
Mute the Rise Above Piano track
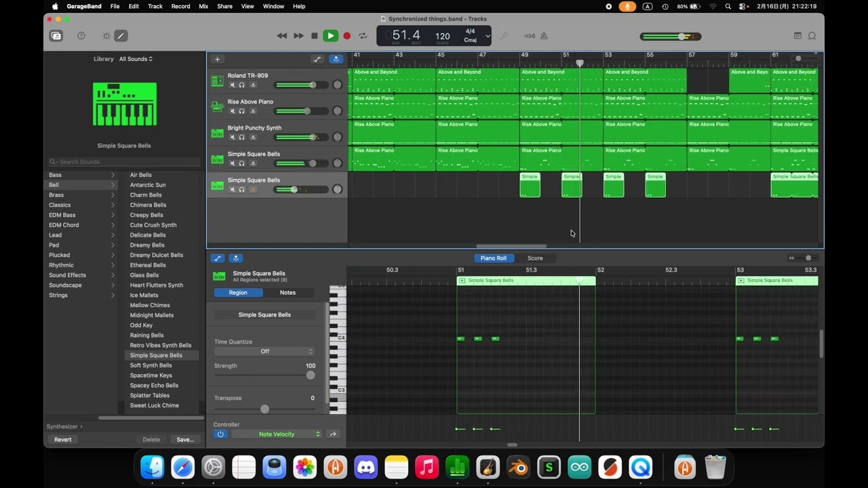pyautogui.click(x=232, y=111)
